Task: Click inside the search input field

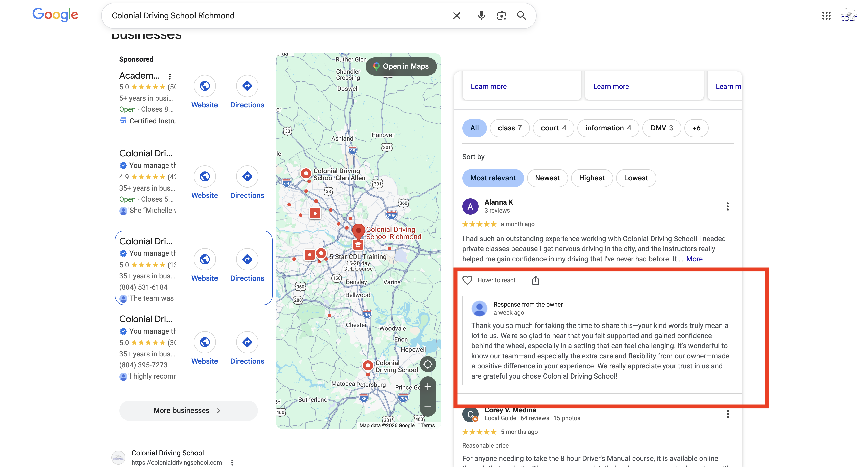Action: tap(276, 15)
